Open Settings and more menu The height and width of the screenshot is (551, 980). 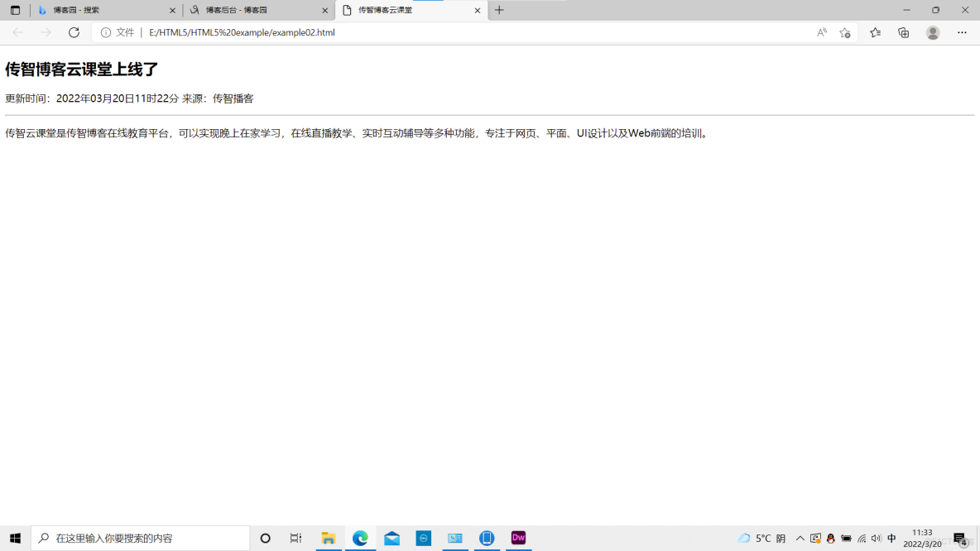point(962,32)
